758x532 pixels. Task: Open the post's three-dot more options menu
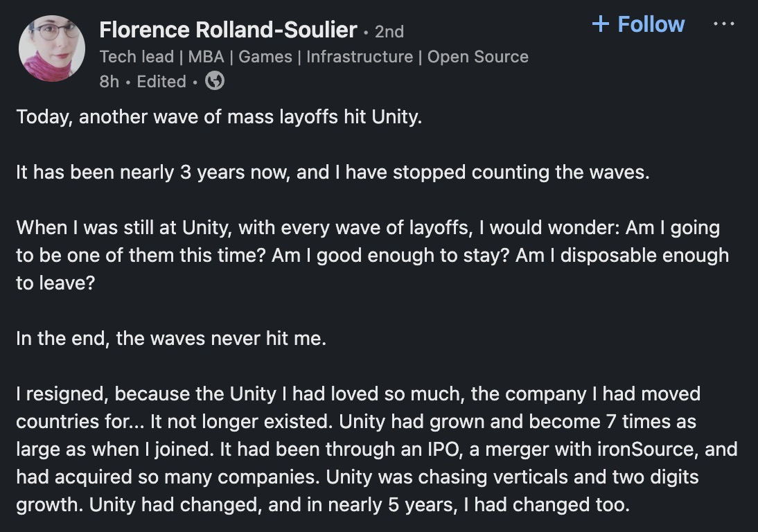[723, 24]
